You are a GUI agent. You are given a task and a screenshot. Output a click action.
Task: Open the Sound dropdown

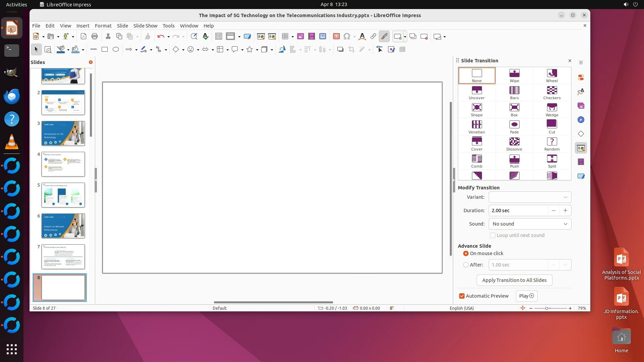click(530, 224)
